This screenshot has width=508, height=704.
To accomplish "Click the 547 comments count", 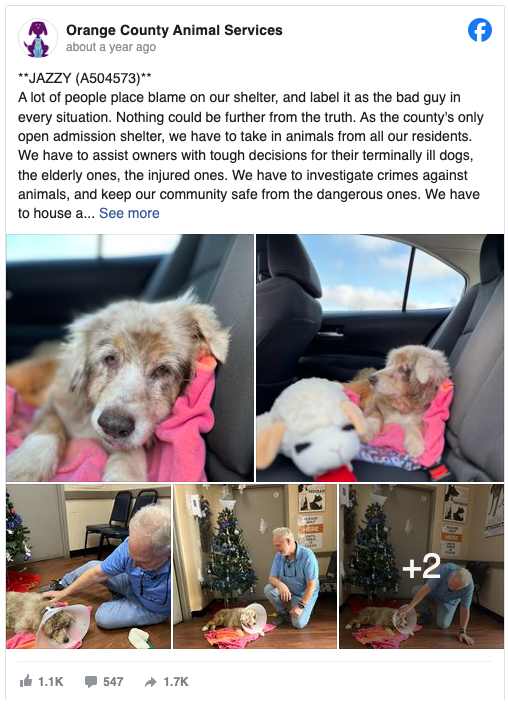I will click(x=113, y=682).
